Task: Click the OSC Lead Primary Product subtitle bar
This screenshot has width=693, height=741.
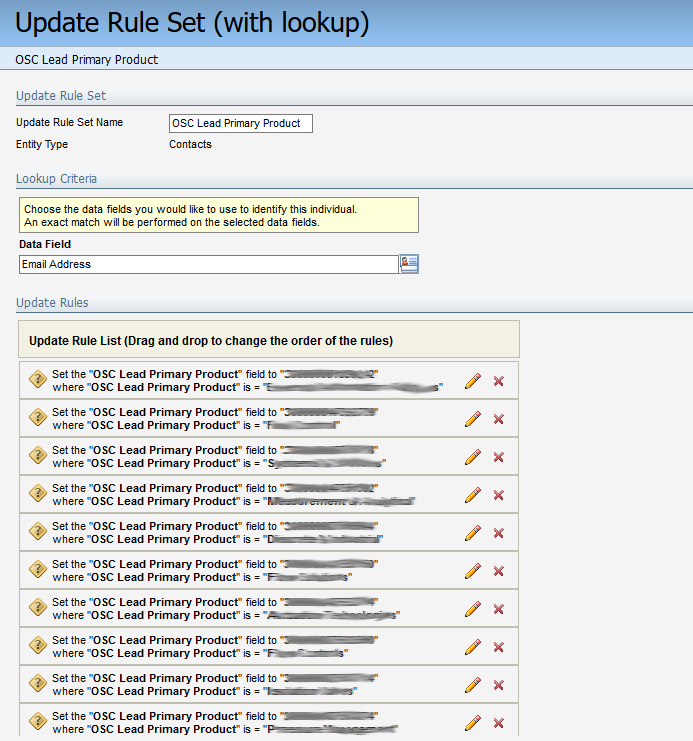Action: pos(346,59)
